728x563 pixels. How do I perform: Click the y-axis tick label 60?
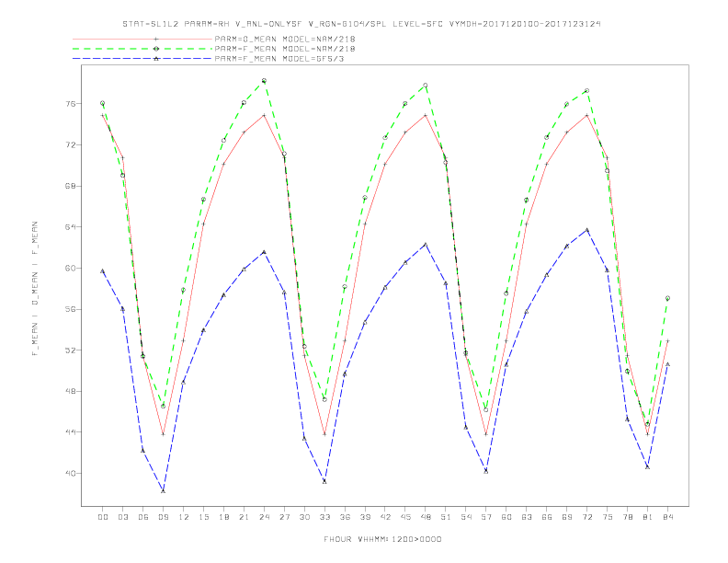(70, 268)
